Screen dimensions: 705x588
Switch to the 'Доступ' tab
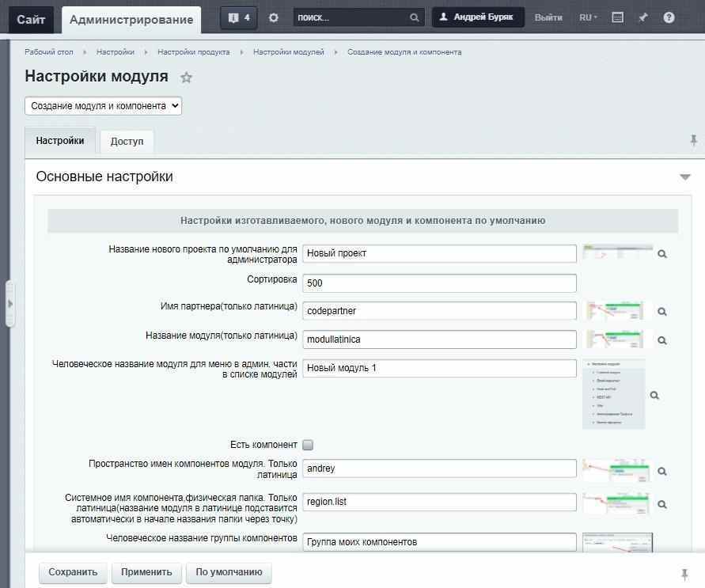point(127,141)
